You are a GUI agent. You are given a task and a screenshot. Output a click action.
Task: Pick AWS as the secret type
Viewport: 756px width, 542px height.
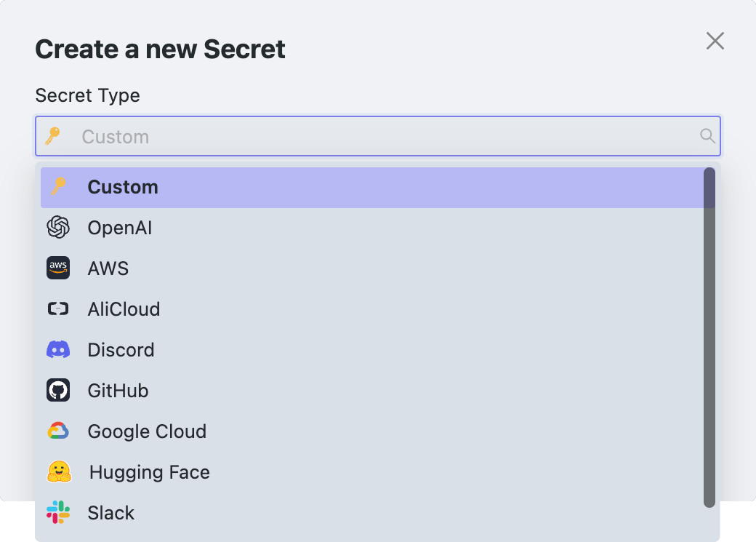pyautogui.click(x=108, y=268)
